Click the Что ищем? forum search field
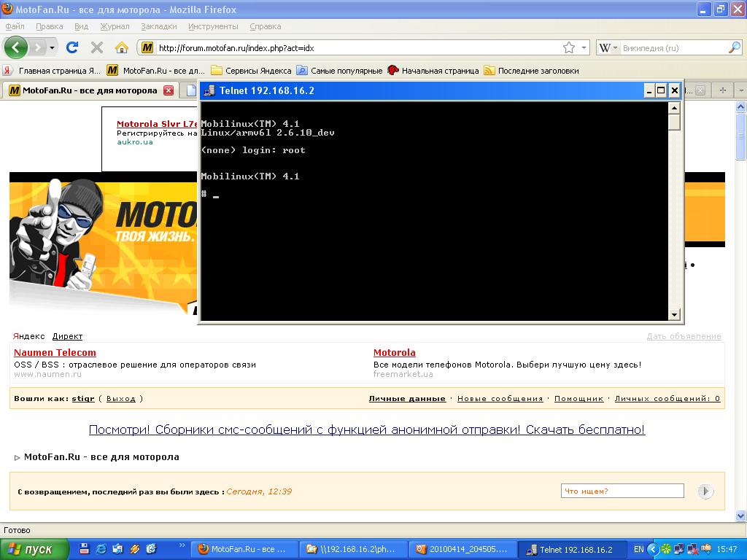Viewport: 747px width, 560px height. click(x=622, y=491)
